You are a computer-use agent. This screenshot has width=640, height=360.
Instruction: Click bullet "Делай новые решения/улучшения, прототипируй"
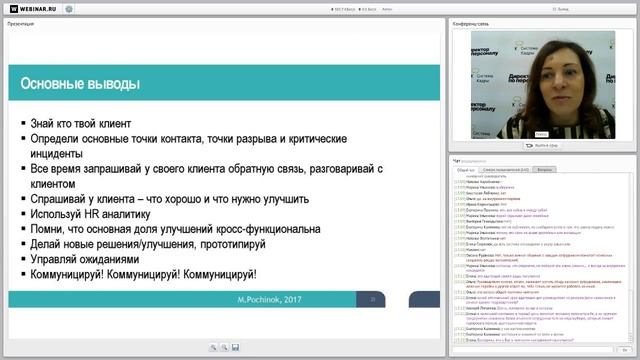[148, 244]
